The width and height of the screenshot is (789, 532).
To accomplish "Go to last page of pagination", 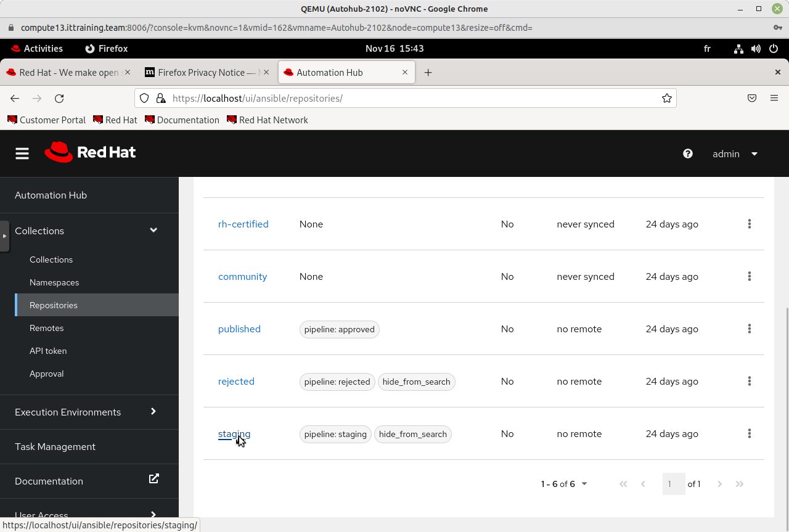I will tap(740, 484).
